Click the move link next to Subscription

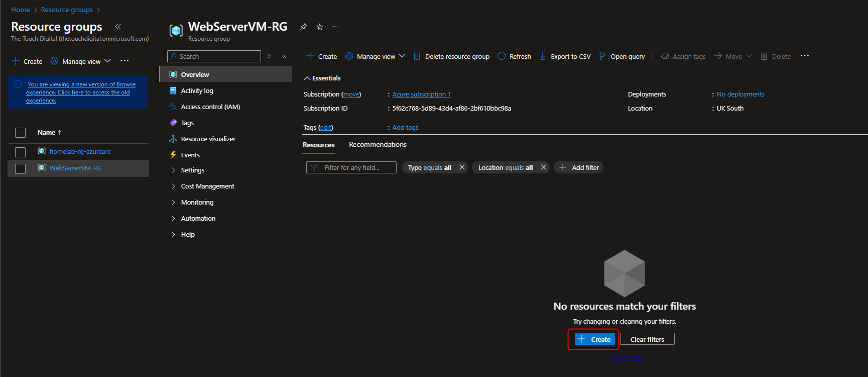[x=351, y=94]
